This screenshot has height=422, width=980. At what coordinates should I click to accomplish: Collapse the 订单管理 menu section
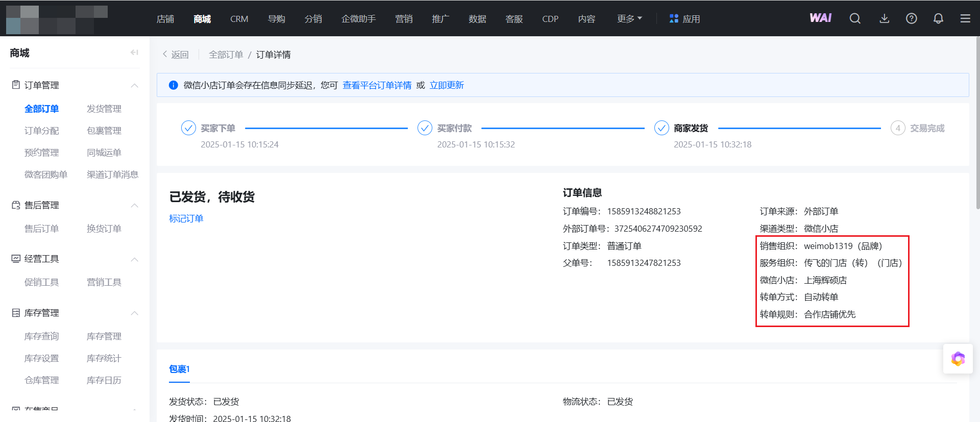(x=134, y=85)
